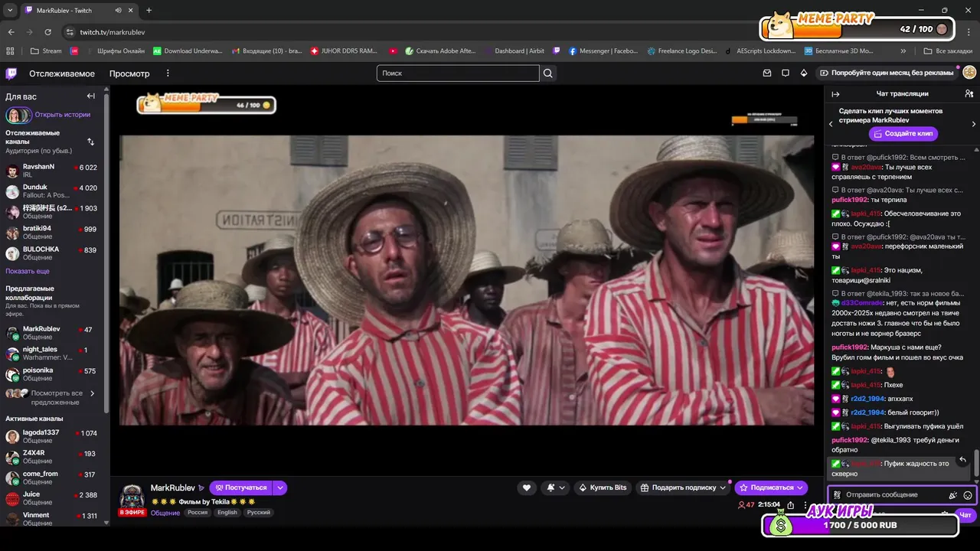
Task: Click the reply arrow on the last chat message
Action: pyautogui.click(x=962, y=460)
